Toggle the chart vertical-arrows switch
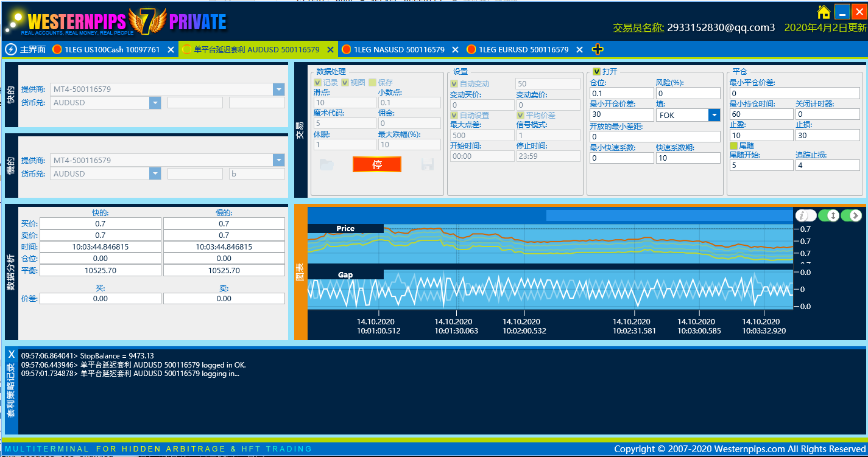The image size is (868, 457). click(828, 215)
